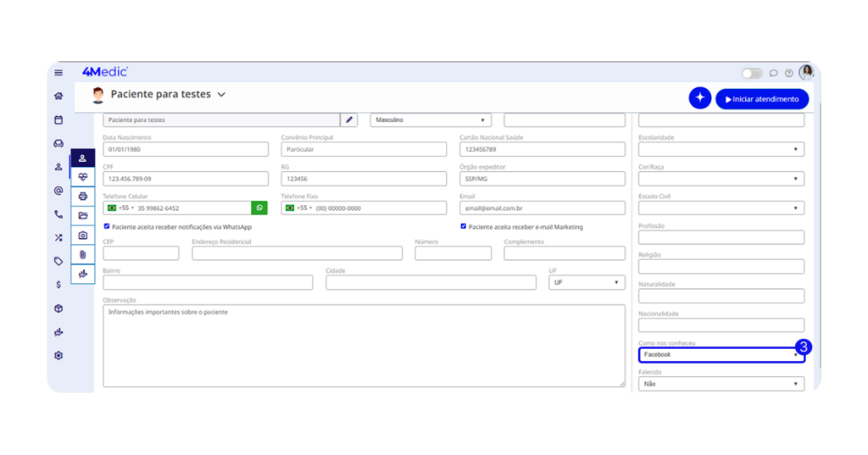The image size is (868, 455).
Task: Open the hamburger menu in the top-left
Action: 58,73
